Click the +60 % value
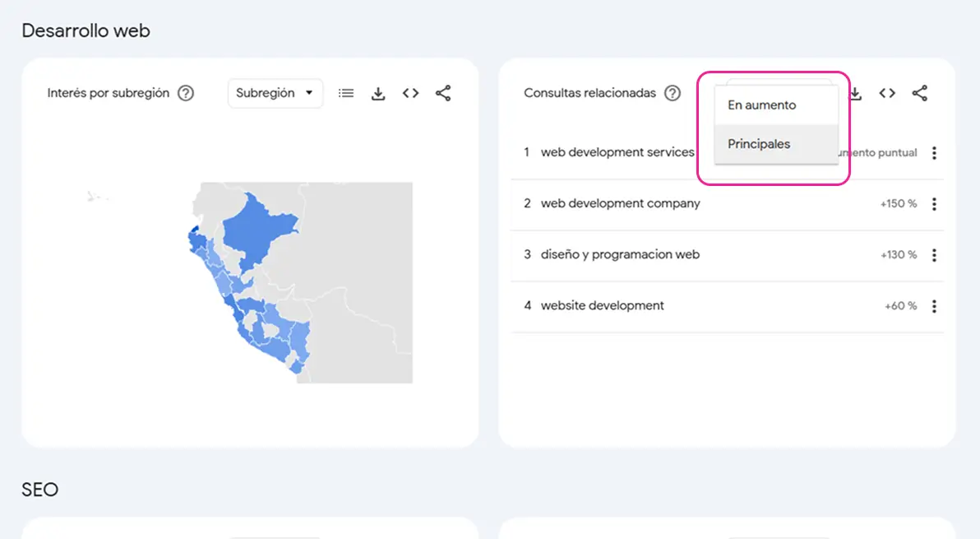 (900, 306)
